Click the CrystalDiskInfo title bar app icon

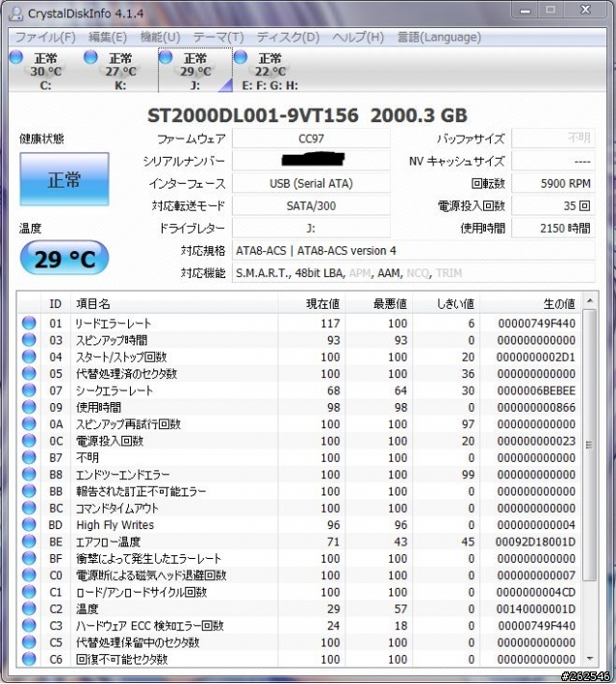[x=16, y=13]
